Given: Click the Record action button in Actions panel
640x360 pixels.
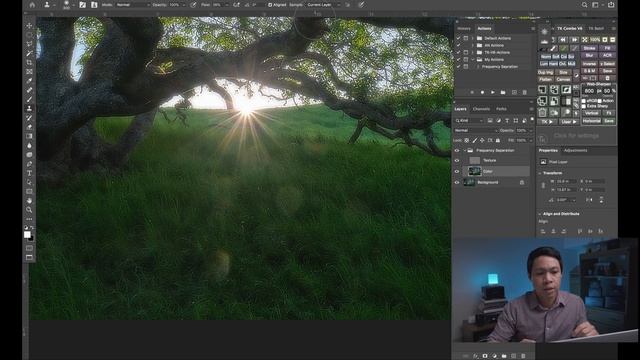Looking at the screenshot, I should click(482, 92).
